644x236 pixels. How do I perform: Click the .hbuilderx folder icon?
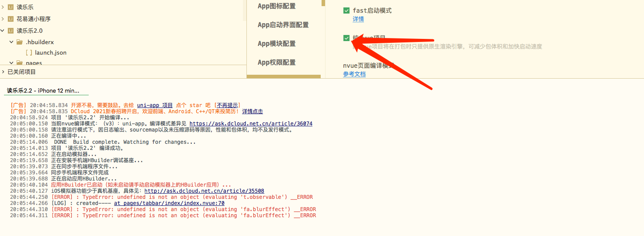click(x=19, y=42)
